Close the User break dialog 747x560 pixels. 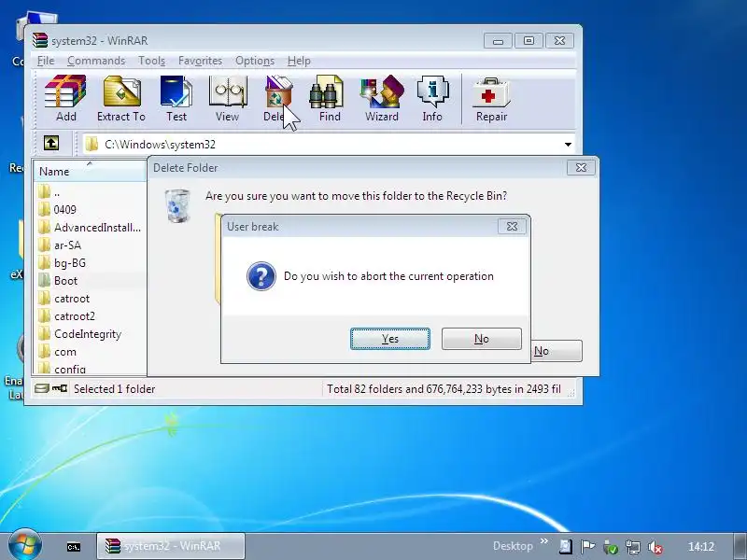pos(512,226)
